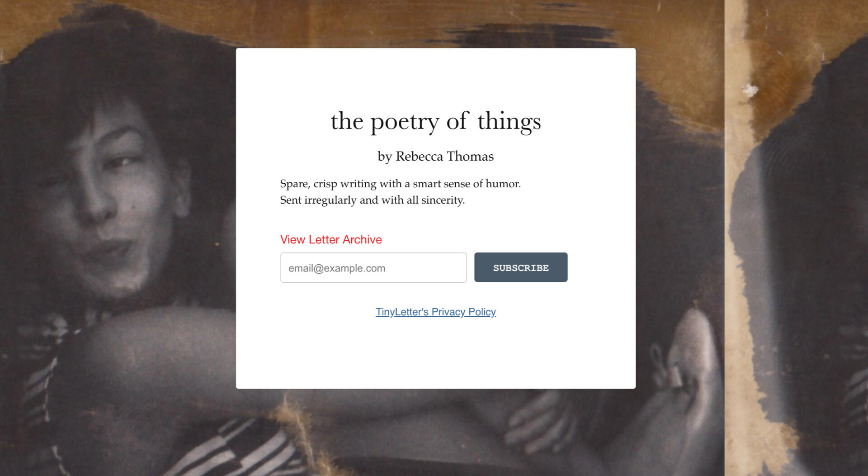This screenshot has height=476, width=868.
Task: Click the word "the" starting the title
Action: pos(347,122)
